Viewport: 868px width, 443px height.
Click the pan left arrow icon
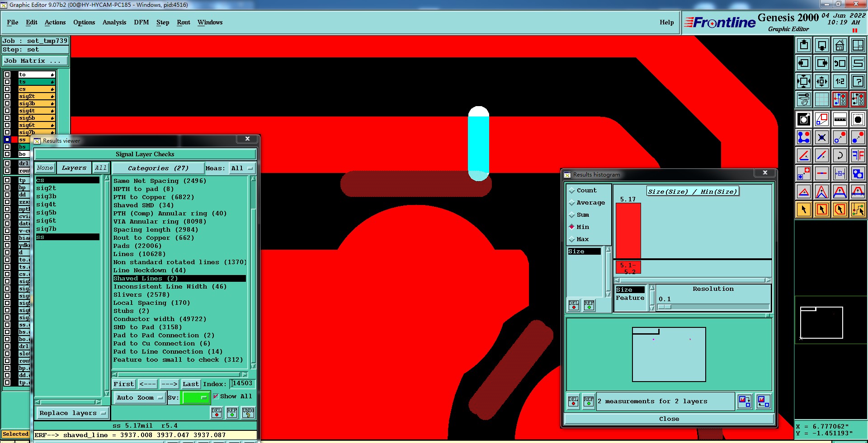[x=804, y=63]
